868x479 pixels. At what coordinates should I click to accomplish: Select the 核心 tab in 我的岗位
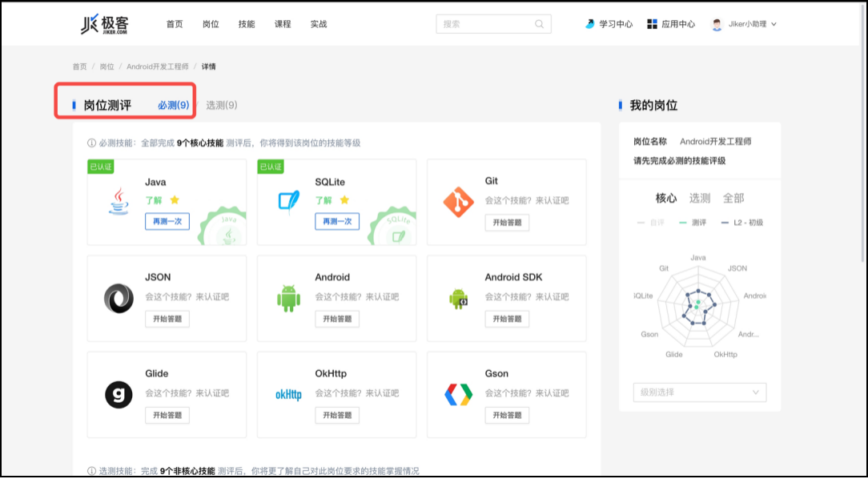click(x=666, y=198)
